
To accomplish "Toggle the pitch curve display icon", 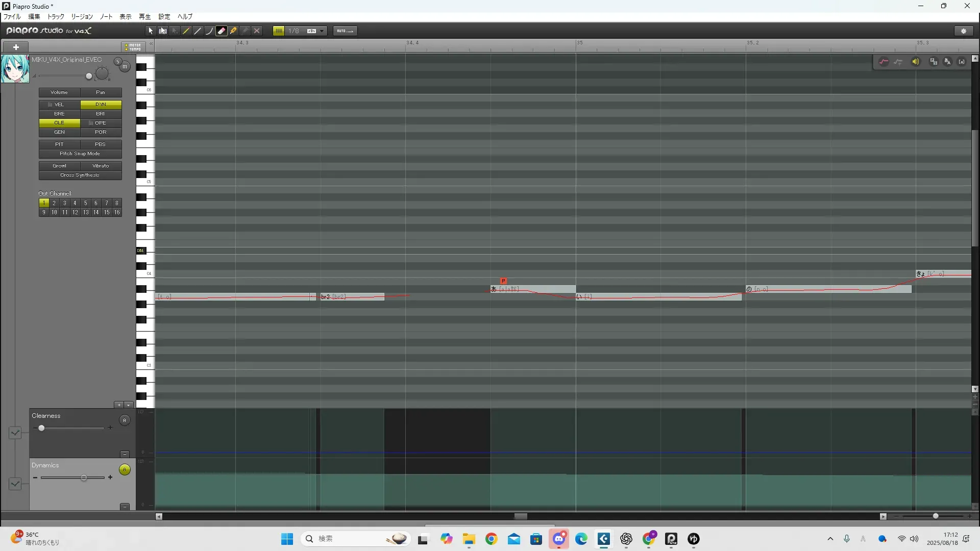I will [x=884, y=62].
